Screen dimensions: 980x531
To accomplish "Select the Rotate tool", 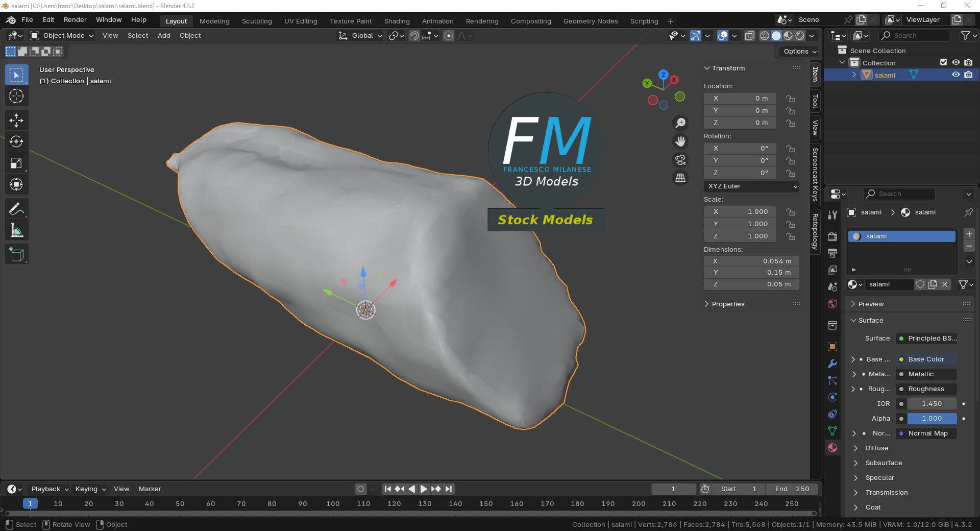I will point(16,141).
